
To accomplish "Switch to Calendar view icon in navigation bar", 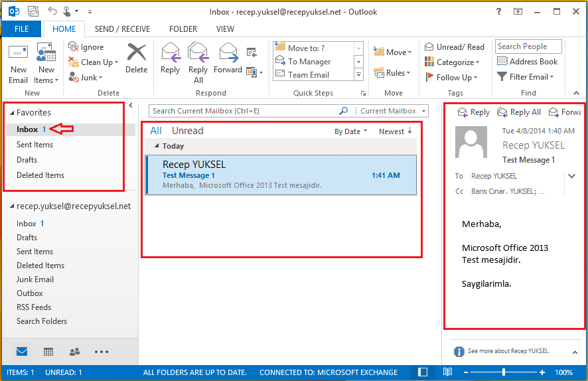I will click(48, 352).
